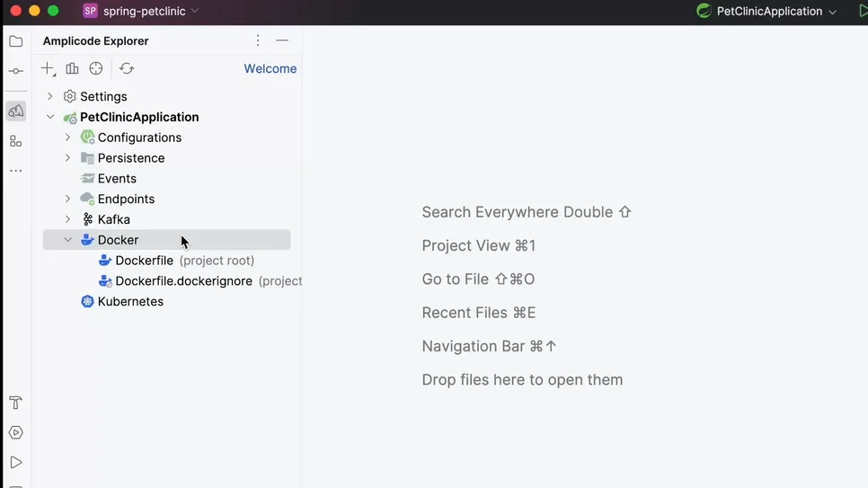Select the Endpoints label
868x488 pixels.
126,199
